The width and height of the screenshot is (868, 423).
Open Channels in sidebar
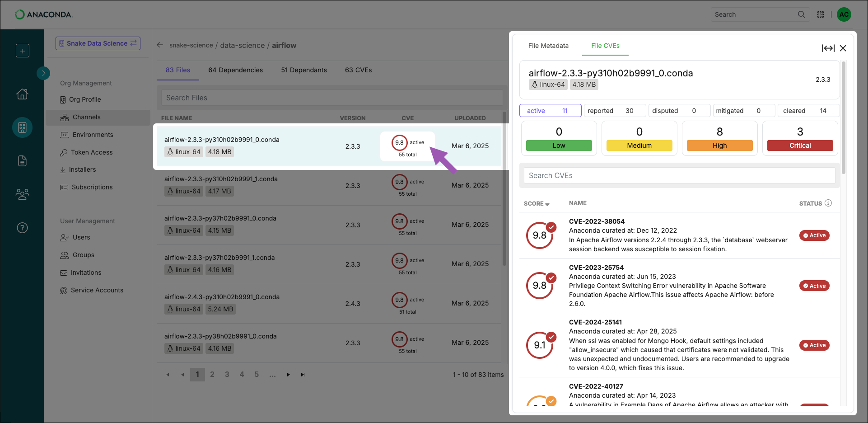(x=98, y=117)
